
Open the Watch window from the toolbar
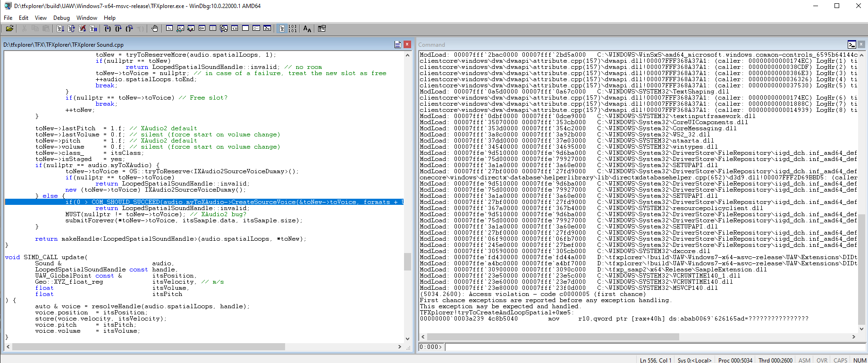(180, 29)
